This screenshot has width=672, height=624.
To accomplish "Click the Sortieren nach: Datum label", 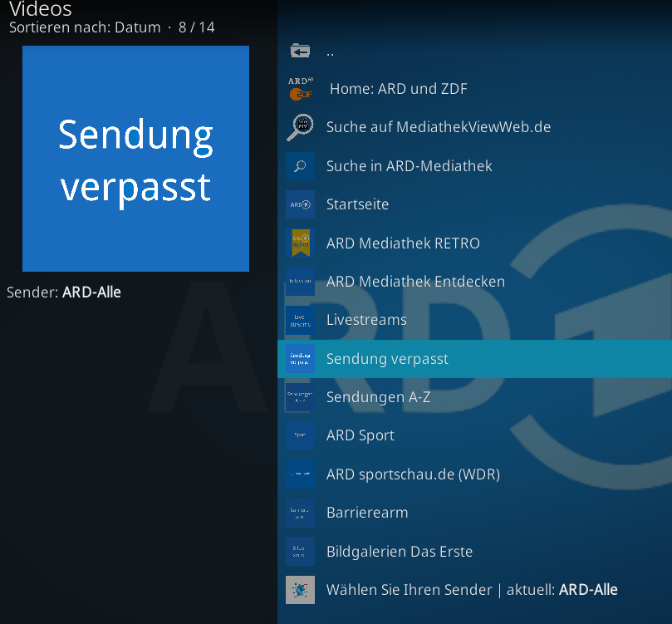I will click(x=85, y=27).
